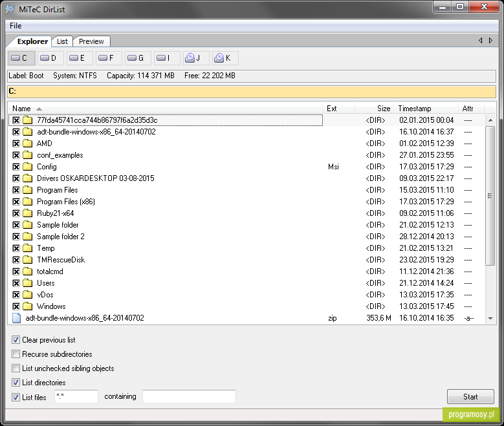Select drive G button
The image size is (504, 426).
[138, 58]
